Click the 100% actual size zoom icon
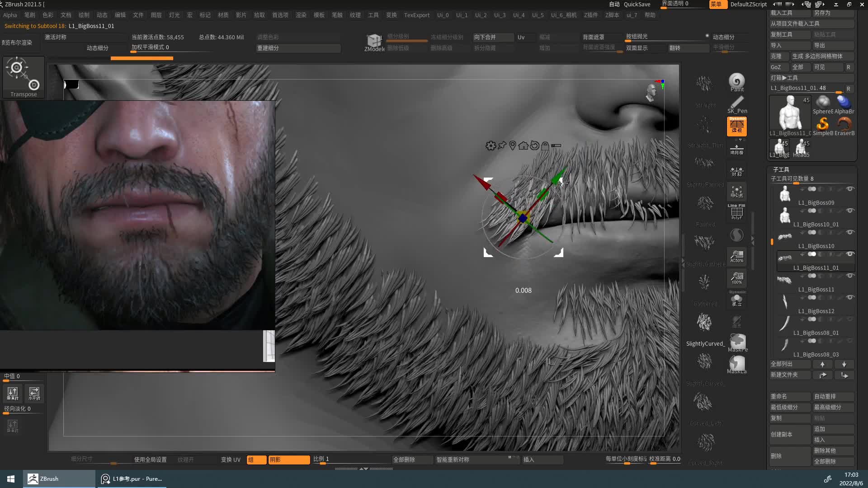The width and height of the screenshot is (868, 488). (736, 278)
